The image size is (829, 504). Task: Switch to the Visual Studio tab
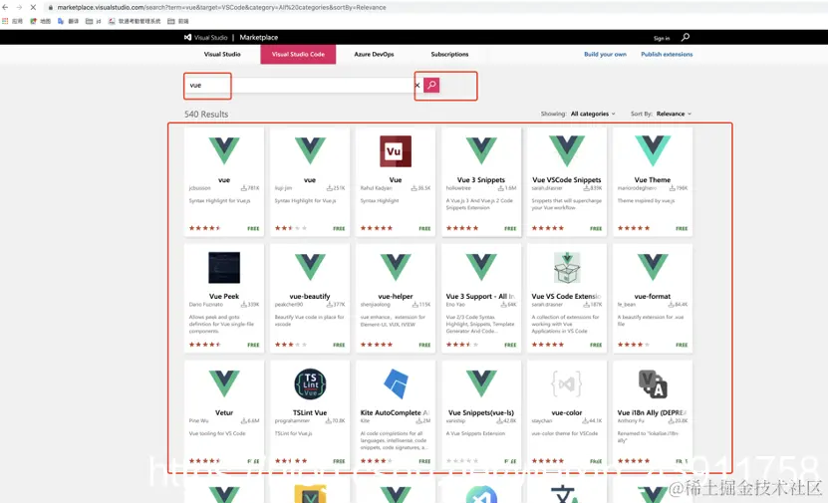pyautogui.click(x=222, y=55)
